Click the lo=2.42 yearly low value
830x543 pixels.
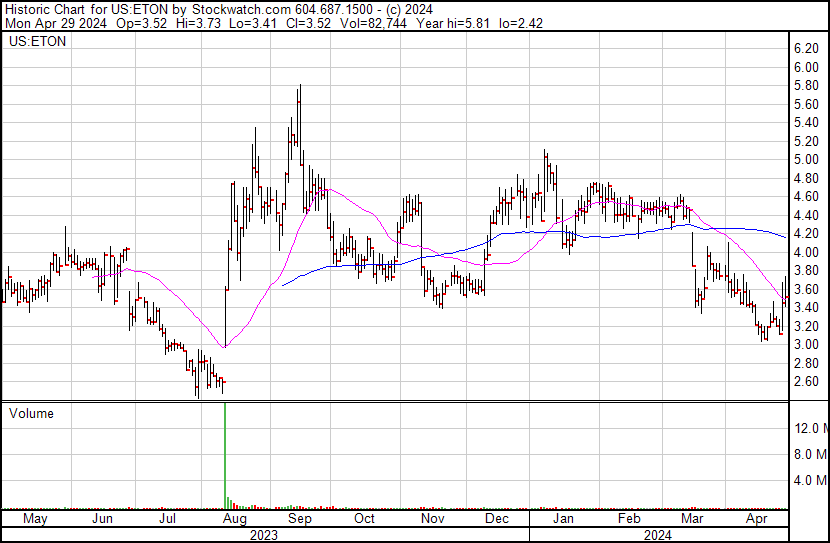click(x=521, y=23)
